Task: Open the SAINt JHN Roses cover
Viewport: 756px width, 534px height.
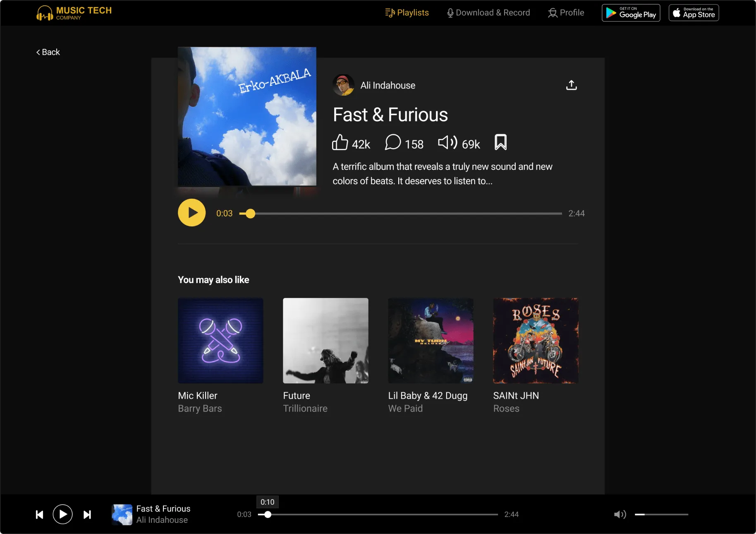Action: click(x=536, y=341)
